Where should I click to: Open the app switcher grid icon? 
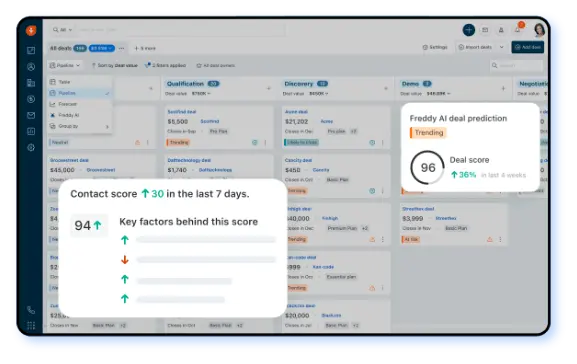point(31,326)
